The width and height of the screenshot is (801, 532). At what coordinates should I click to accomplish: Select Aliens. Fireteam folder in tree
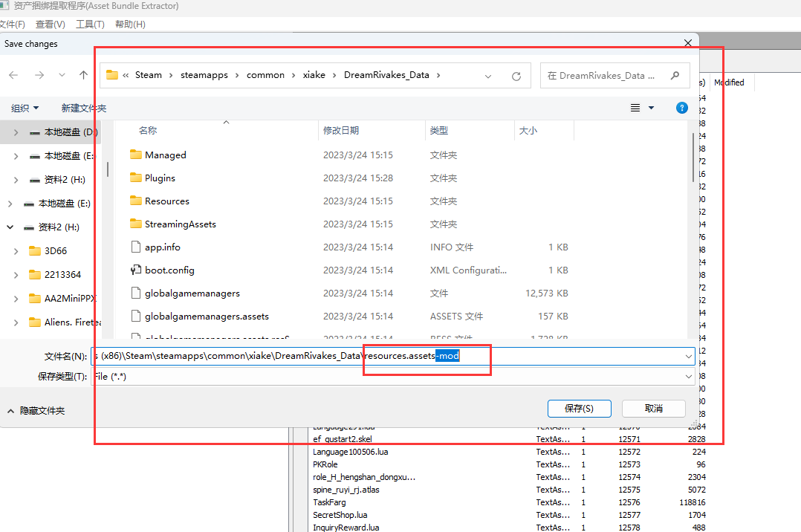tap(73, 322)
